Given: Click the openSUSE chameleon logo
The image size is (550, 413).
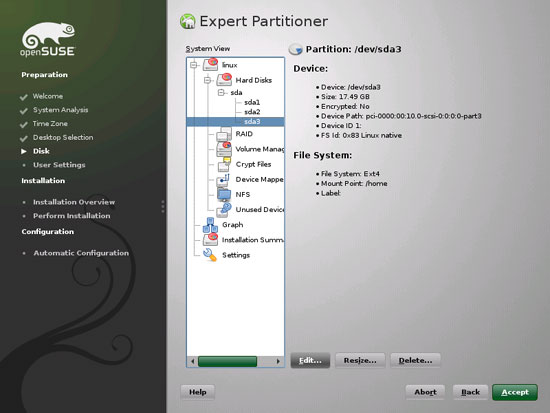Looking at the screenshot, I should pos(48,39).
